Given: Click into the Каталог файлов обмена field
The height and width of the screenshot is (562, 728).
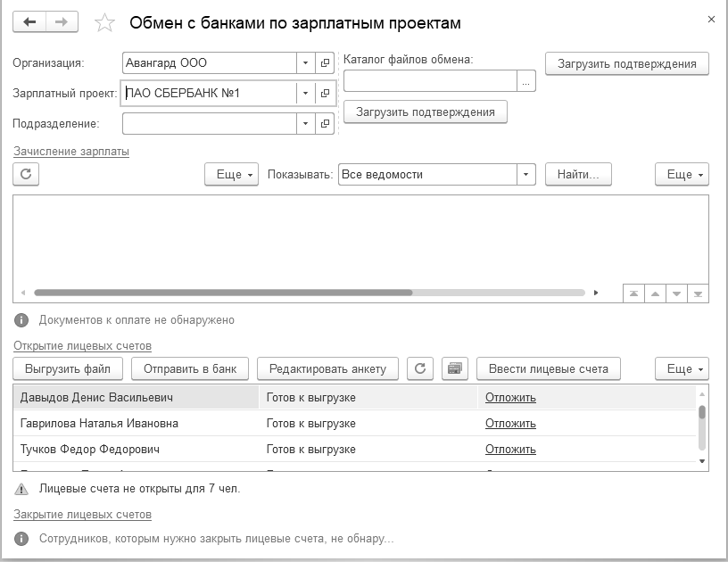Looking at the screenshot, I should [x=430, y=81].
